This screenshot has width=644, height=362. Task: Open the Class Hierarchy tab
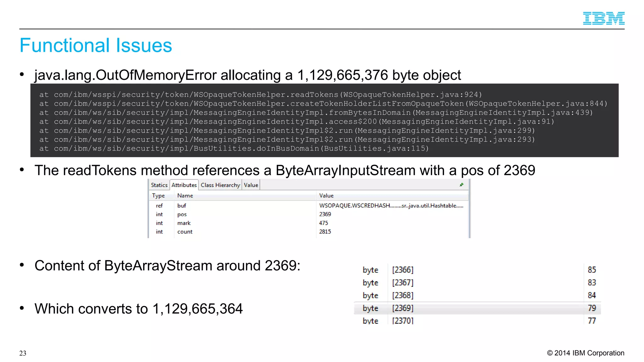tap(220, 185)
